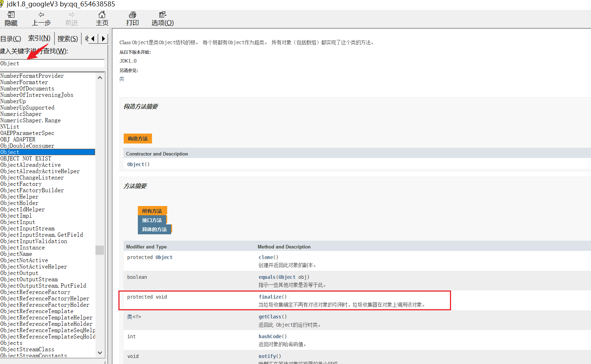
Task: Click the keyword input field containing Object
Action: coord(52,64)
